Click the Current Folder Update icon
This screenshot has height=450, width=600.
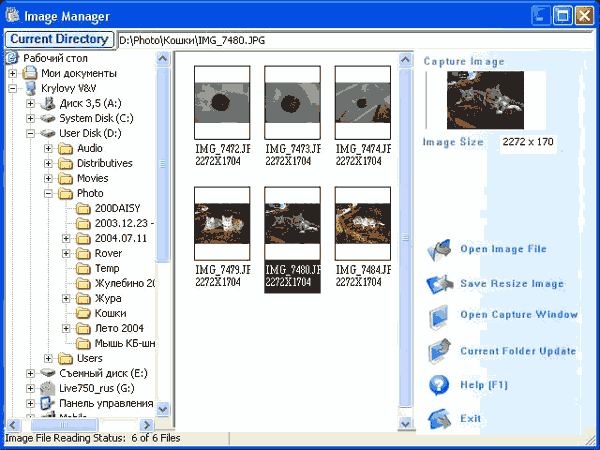tap(439, 350)
